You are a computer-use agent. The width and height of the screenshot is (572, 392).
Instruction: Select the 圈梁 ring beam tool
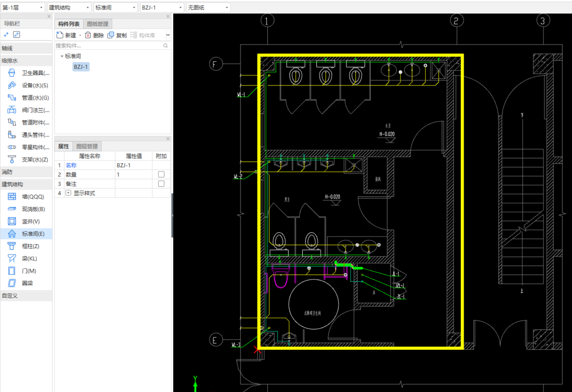(27, 283)
